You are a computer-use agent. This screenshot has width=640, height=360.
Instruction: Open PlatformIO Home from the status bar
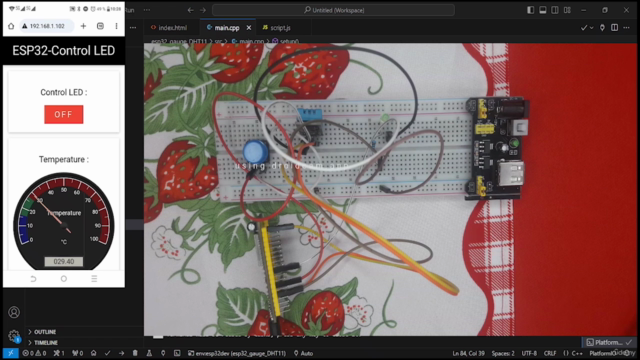click(93, 353)
